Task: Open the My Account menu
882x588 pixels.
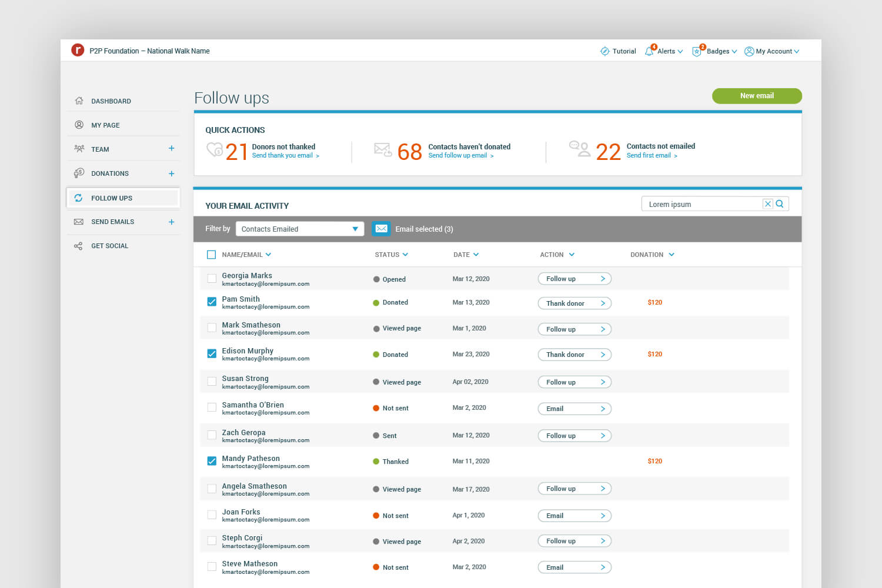Action: [x=777, y=51]
